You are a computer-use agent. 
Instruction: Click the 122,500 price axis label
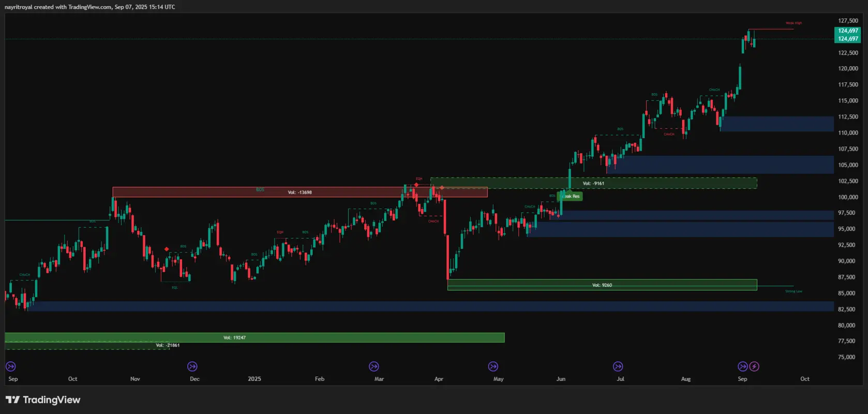848,53
